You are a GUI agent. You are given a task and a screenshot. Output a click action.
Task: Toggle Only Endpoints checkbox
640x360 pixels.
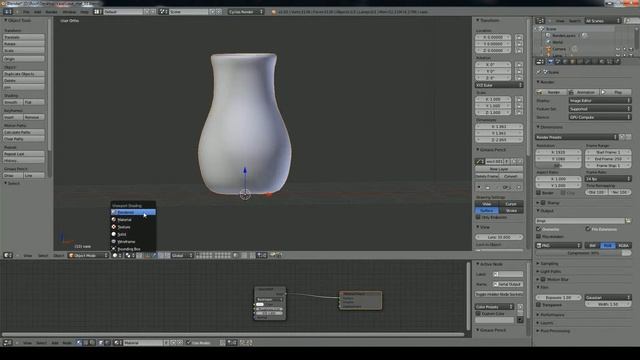478,217
